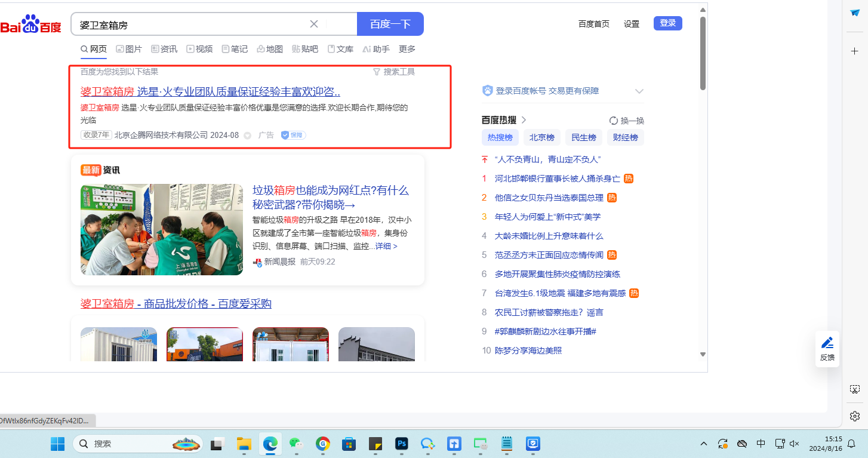Open 搜索工具 filter options

click(394, 72)
